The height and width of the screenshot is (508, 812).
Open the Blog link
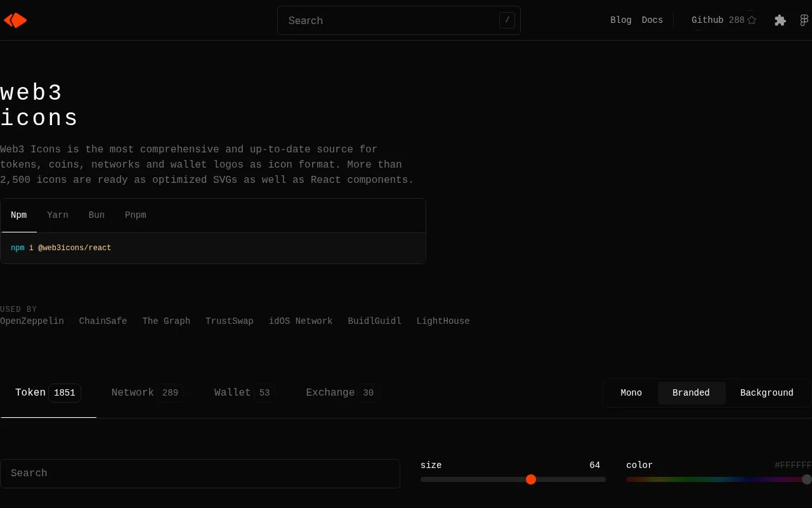(x=621, y=20)
